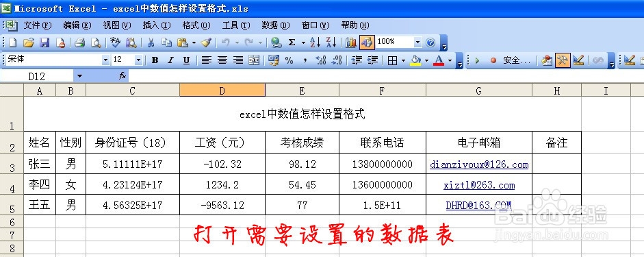The width and height of the screenshot is (644, 257).
Task: Paste from the clipboard icon
Action: pos(182,42)
